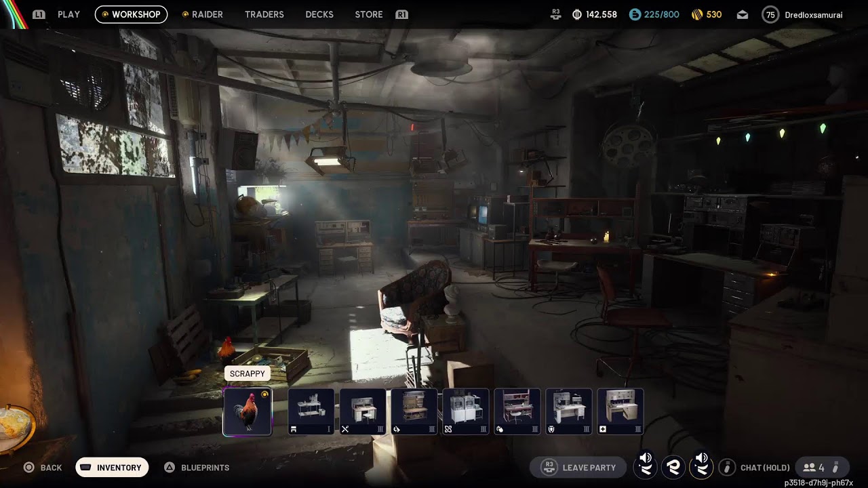Open the Dredloxsamurai player profile

tap(814, 15)
